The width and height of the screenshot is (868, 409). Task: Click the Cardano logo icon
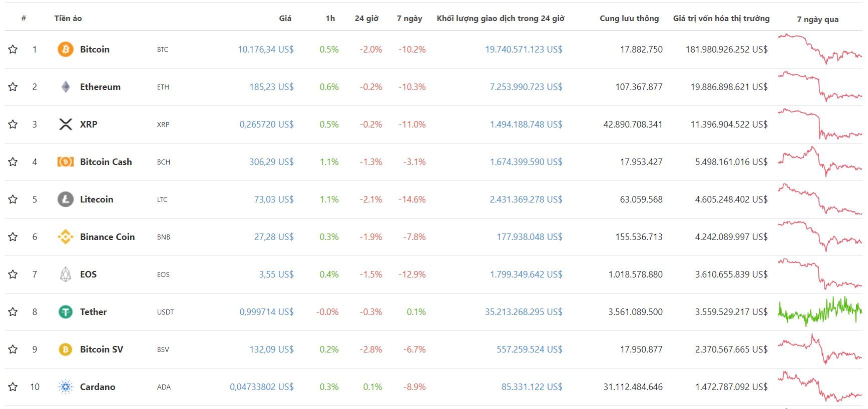(66, 386)
